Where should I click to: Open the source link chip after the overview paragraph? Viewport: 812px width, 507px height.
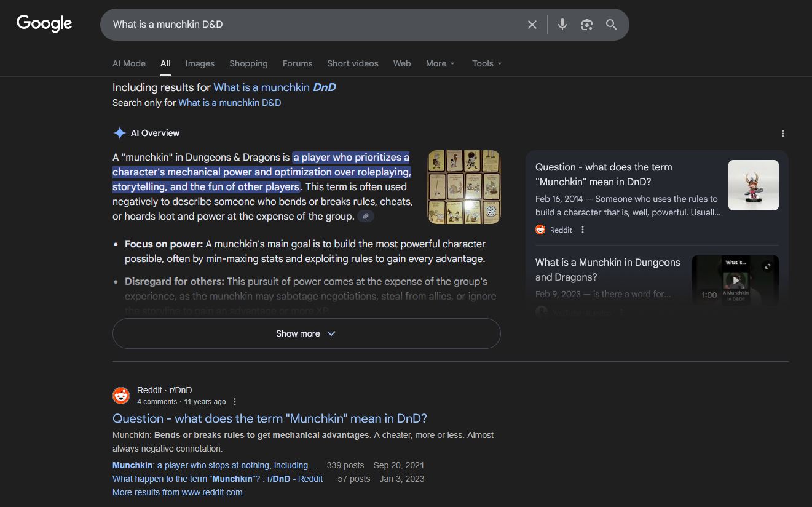(x=366, y=216)
